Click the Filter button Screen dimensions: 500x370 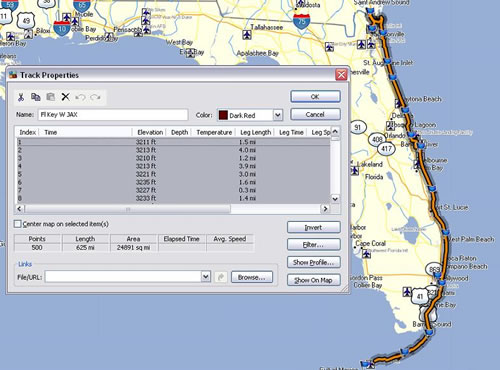(314, 245)
